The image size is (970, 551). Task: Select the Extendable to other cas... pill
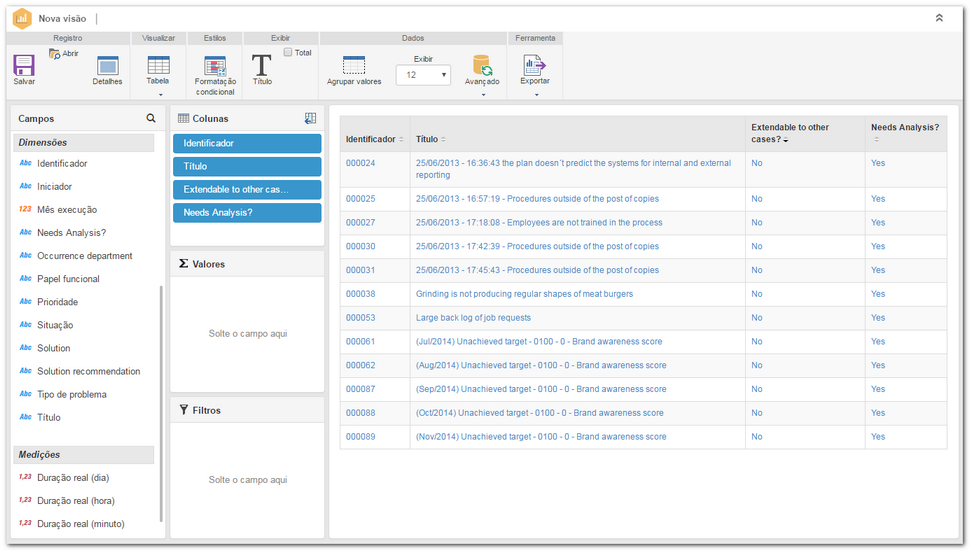pos(247,190)
